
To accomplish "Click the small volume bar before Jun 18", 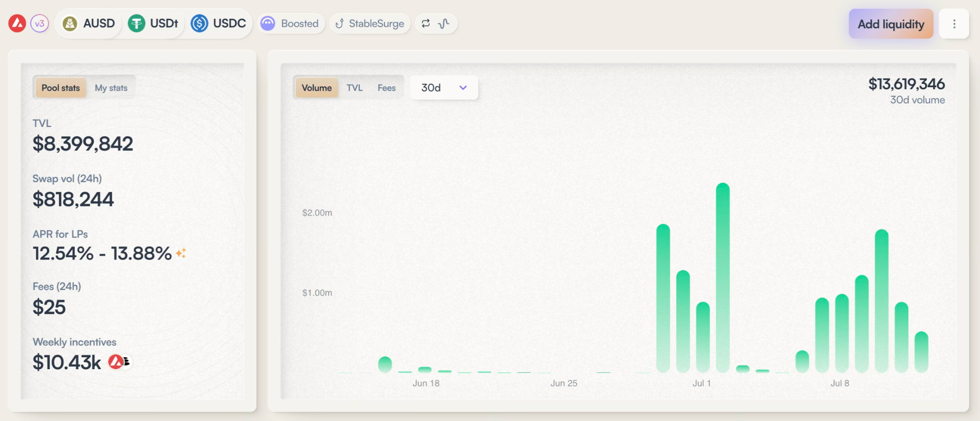I will click(385, 365).
